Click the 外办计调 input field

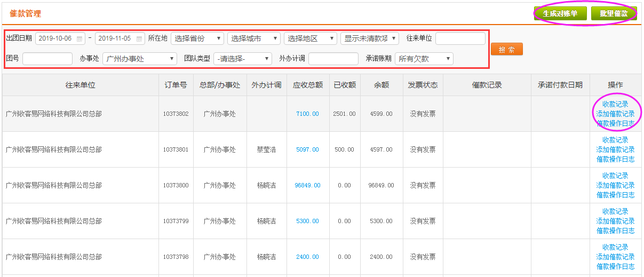pyautogui.click(x=333, y=59)
